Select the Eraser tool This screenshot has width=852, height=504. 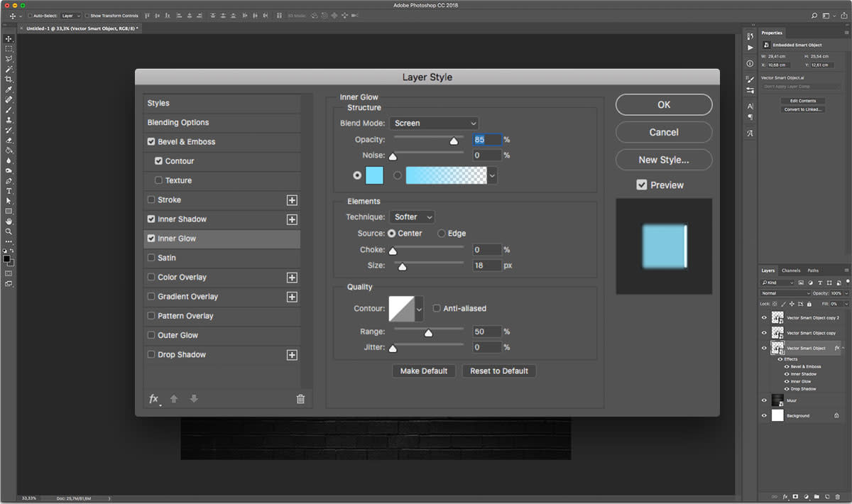9,141
